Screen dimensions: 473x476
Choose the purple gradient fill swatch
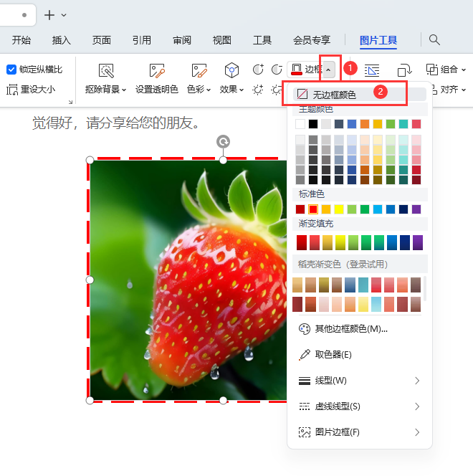(418, 242)
